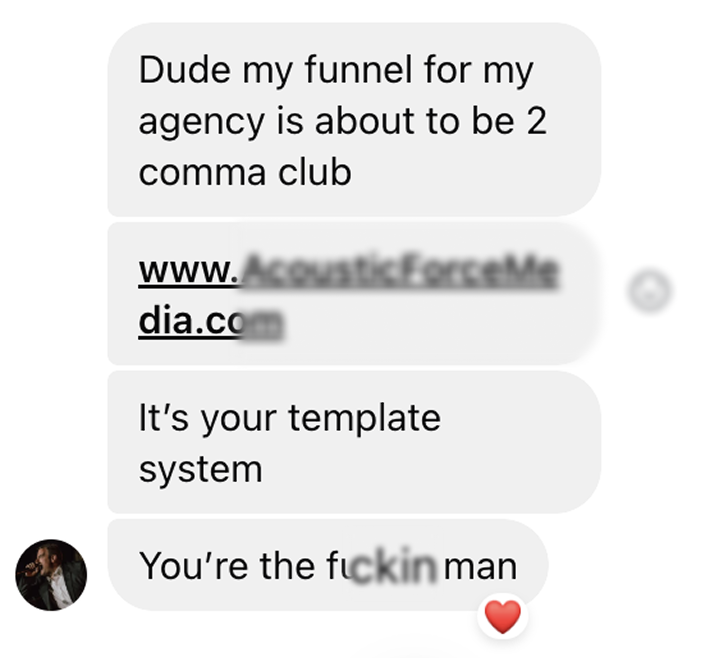Viewport: 706px width, 659px height.
Task: Select the 'Dude my funnel' message bubble
Action: tap(354, 120)
